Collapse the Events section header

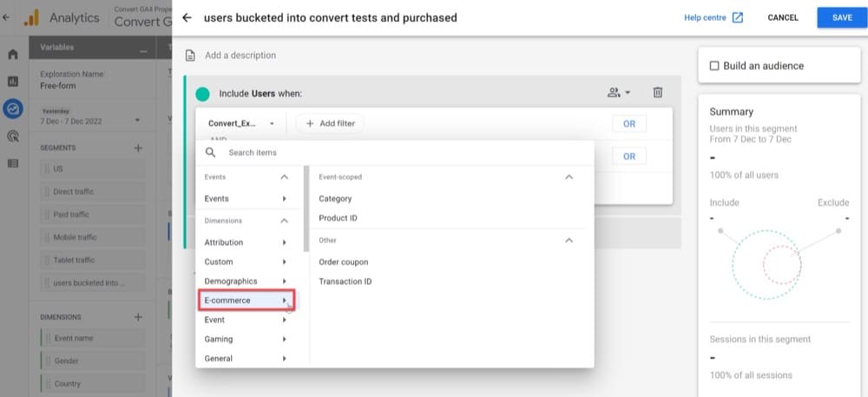point(284,177)
